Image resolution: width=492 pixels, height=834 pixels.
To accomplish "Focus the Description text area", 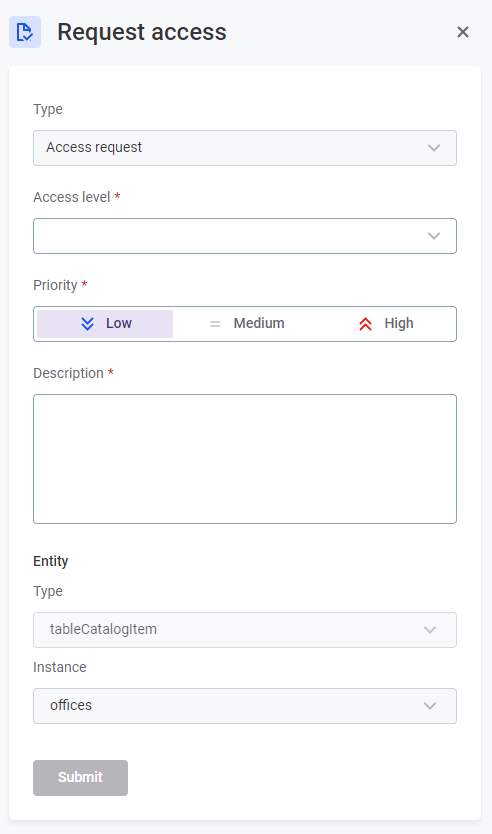I will [x=245, y=459].
